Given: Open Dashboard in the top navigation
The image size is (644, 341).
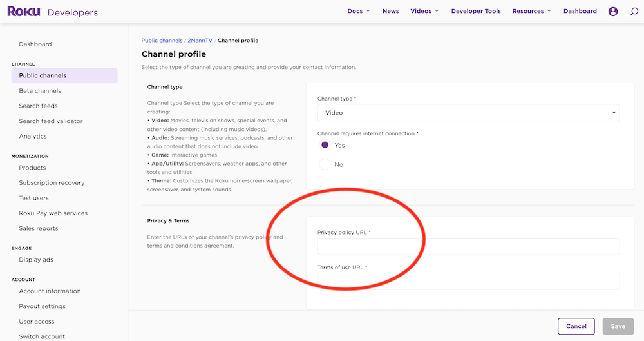Looking at the screenshot, I should pyautogui.click(x=580, y=11).
